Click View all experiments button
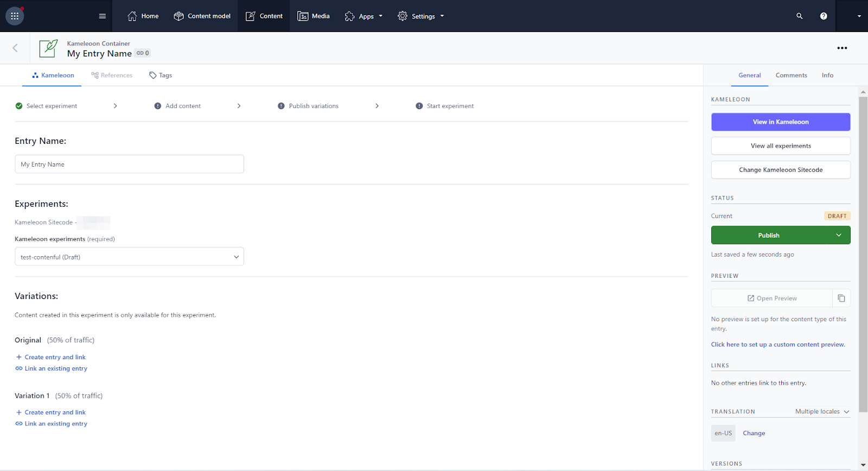Image resolution: width=868 pixels, height=471 pixels. (x=781, y=146)
